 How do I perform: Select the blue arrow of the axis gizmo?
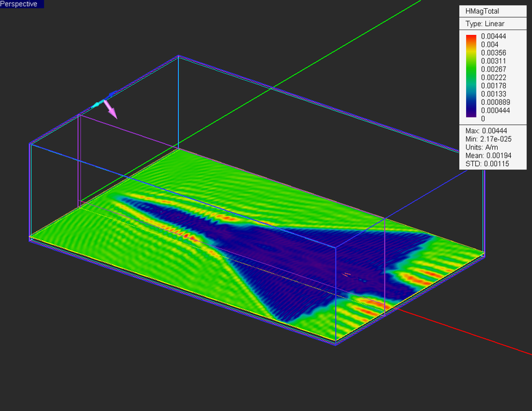110,96
